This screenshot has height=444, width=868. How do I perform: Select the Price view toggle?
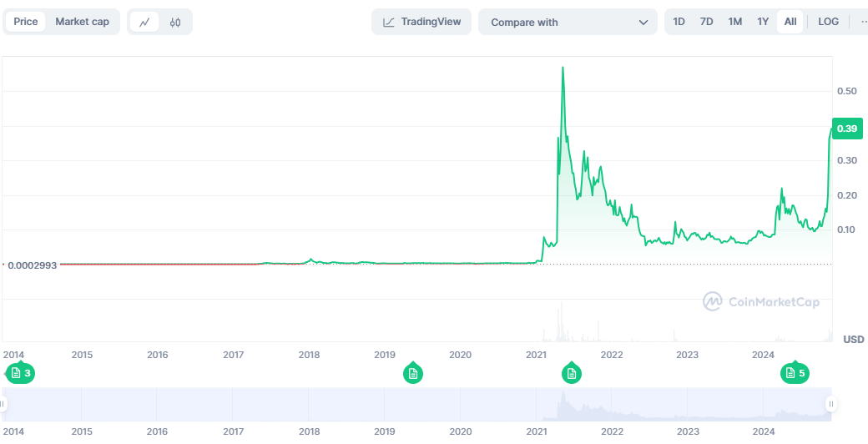coord(26,22)
